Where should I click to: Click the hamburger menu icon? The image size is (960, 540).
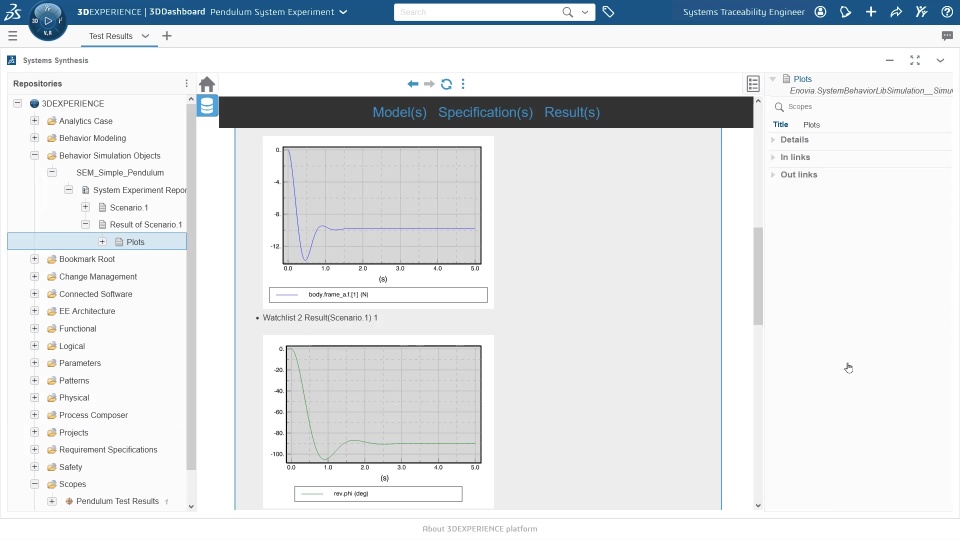coord(12,36)
